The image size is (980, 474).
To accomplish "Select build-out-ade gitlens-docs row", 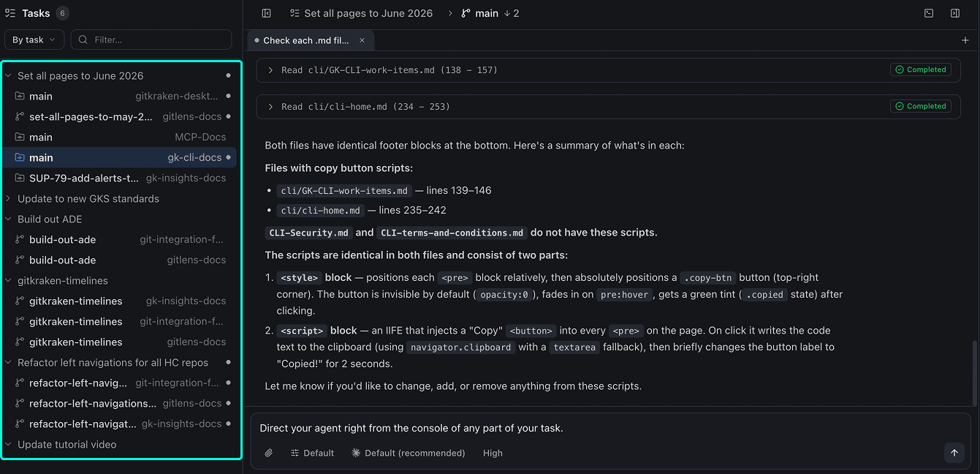I will point(119,260).
